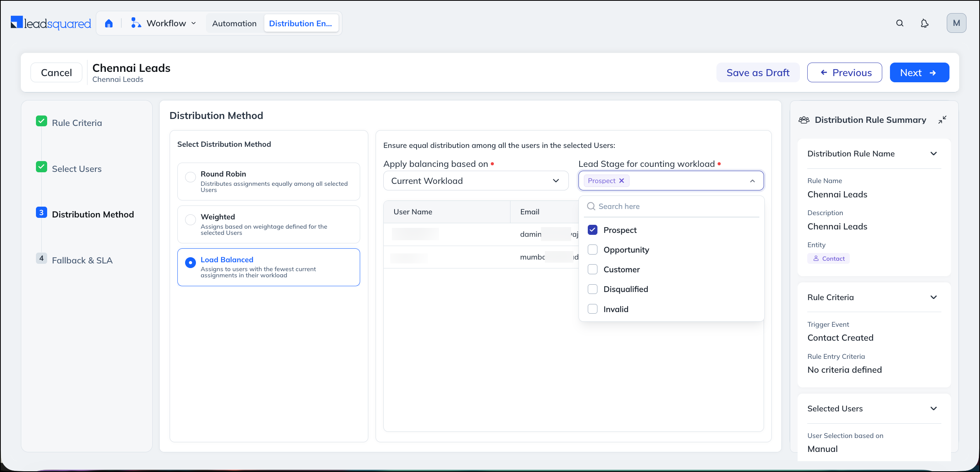980x472 pixels.
Task: Switch to Distribution Engine tab
Action: 301,24
